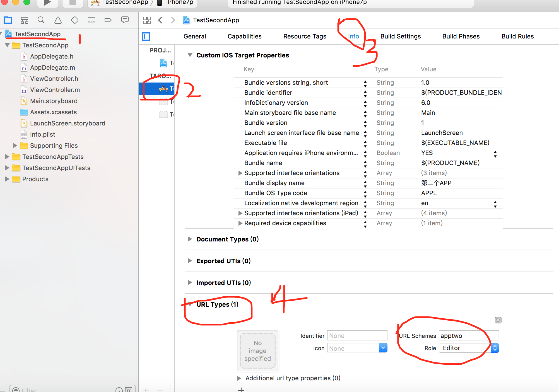Expand the Supporting Files group
This screenshot has width=559, height=392.
point(15,146)
